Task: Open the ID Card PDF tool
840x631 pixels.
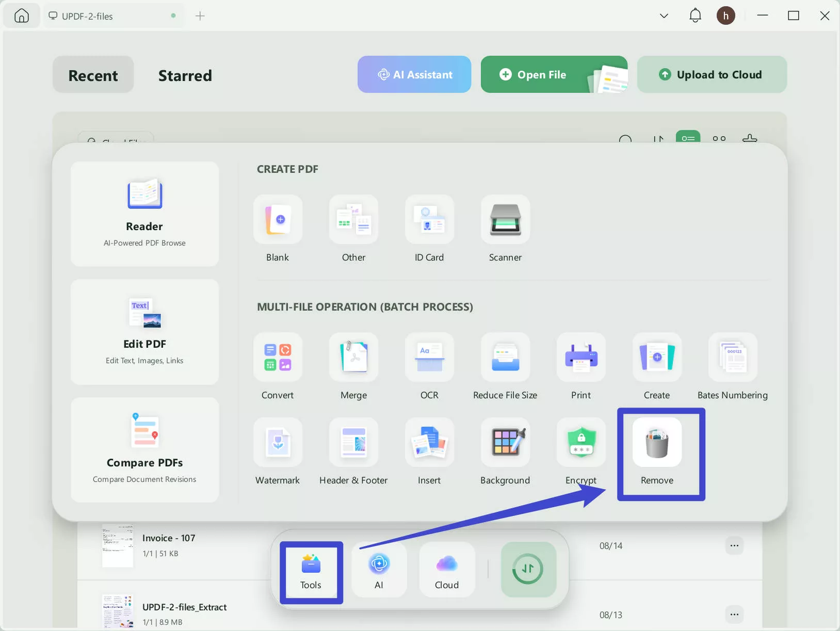Action: point(429,219)
